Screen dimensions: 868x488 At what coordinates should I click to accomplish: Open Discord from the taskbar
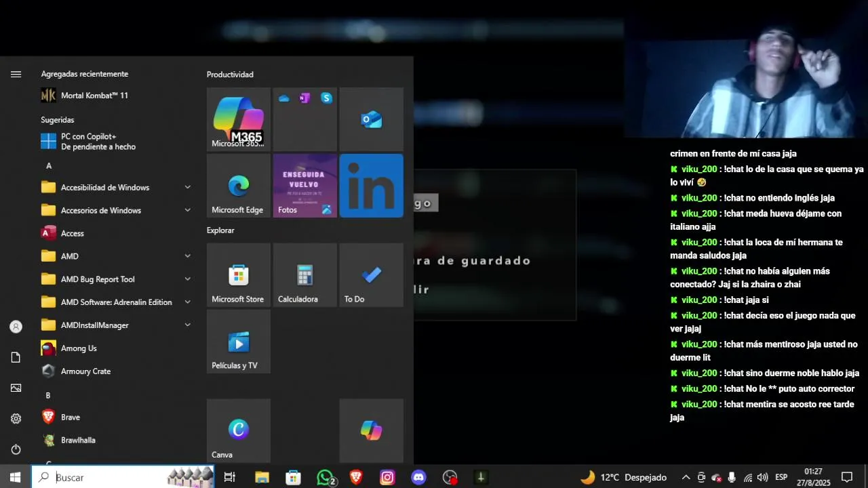click(418, 477)
